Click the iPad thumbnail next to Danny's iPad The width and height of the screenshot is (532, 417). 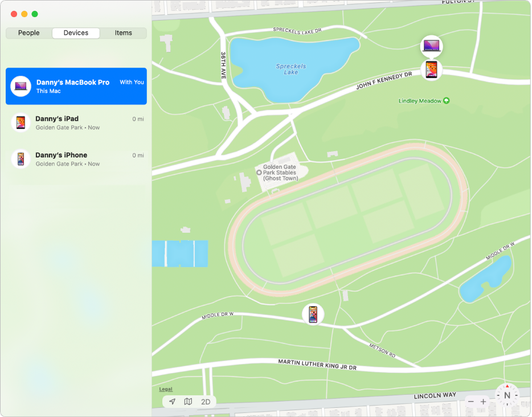click(x=21, y=122)
